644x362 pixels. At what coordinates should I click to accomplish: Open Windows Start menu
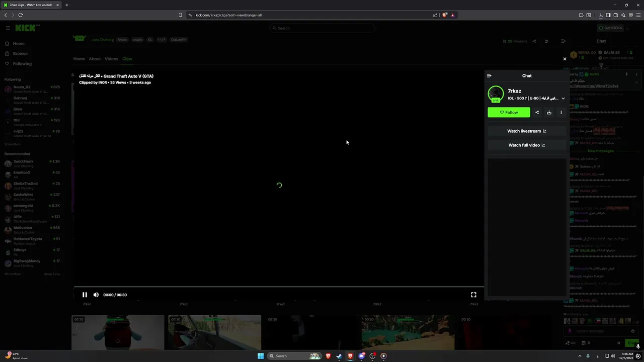pyautogui.click(x=261, y=356)
